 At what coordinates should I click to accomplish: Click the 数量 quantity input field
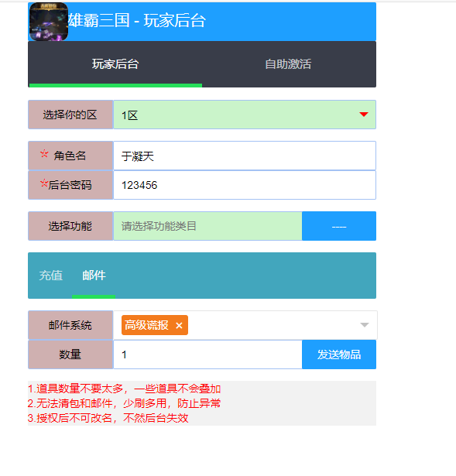pos(207,354)
